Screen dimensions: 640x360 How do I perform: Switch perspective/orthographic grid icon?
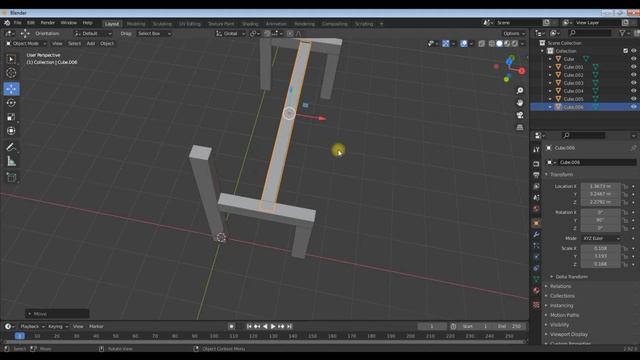520,127
